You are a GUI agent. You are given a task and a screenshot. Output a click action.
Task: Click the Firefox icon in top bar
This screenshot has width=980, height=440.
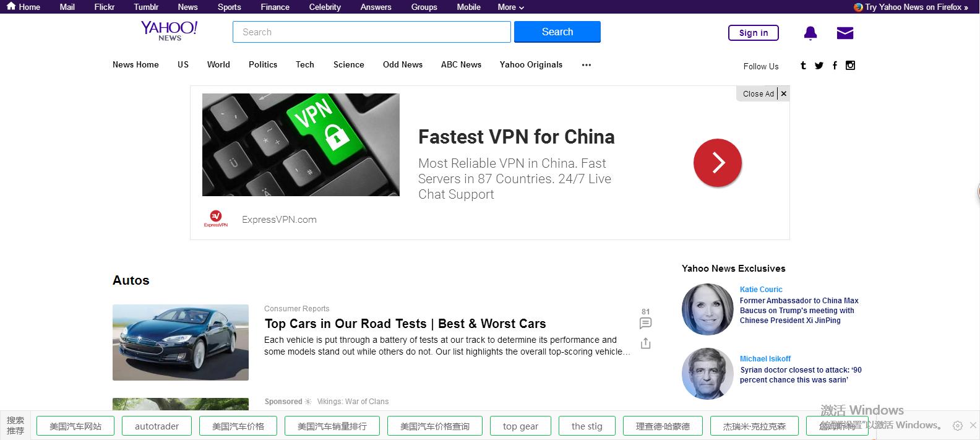point(858,7)
